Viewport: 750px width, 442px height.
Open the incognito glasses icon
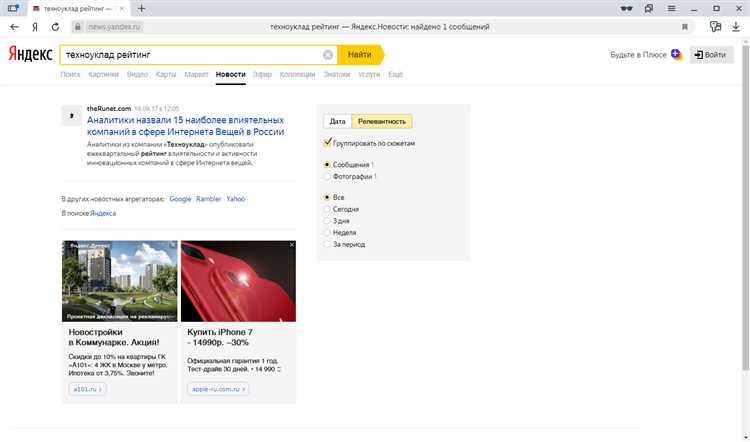[626, 8]
